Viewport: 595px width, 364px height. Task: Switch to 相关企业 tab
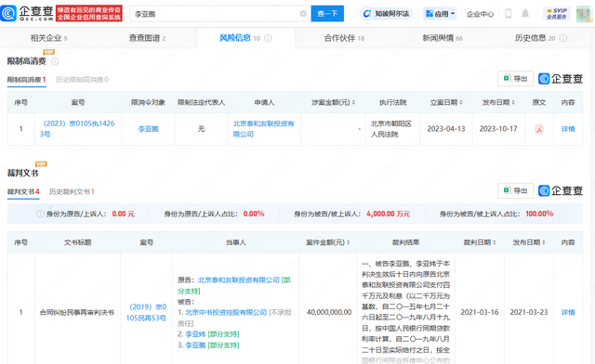pyautogui.click(x=49, y=38)
